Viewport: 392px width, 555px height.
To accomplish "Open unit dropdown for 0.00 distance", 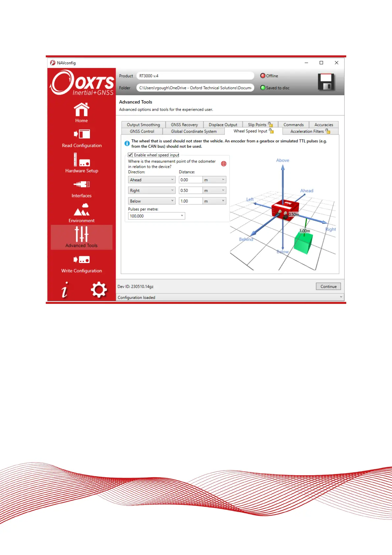I will [214, 180].
